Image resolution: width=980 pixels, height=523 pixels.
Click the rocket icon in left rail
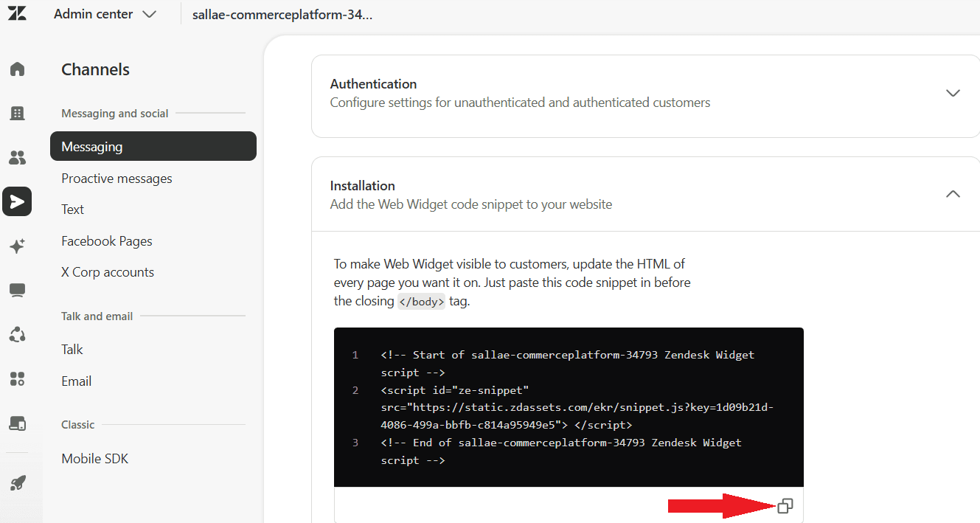click(x=17, y=483)
